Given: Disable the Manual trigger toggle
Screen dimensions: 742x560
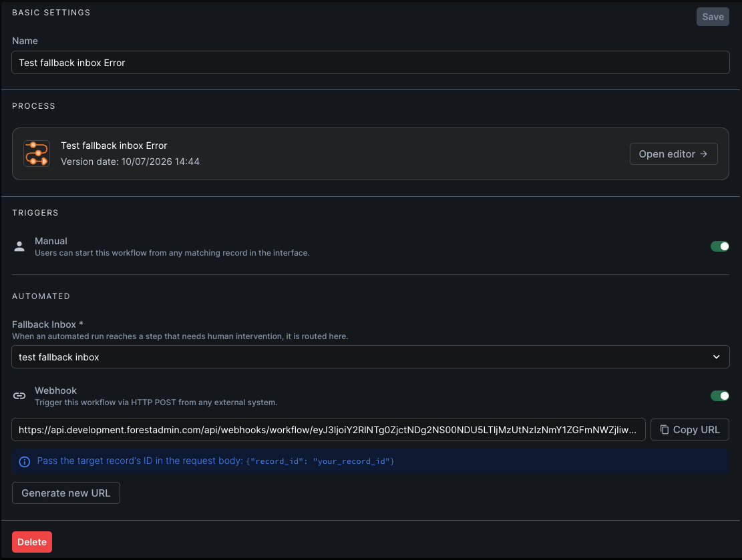Looking at the screenshot, I should click(x=719, y=246).
